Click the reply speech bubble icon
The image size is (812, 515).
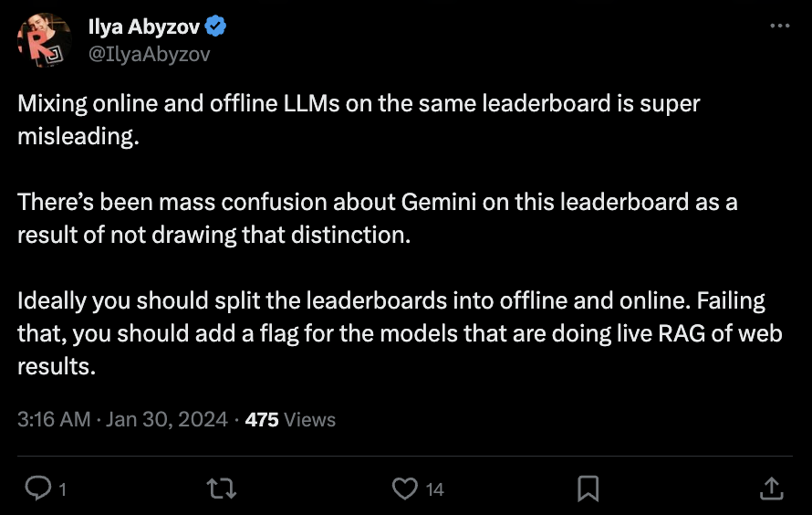(x=37, y=489)
